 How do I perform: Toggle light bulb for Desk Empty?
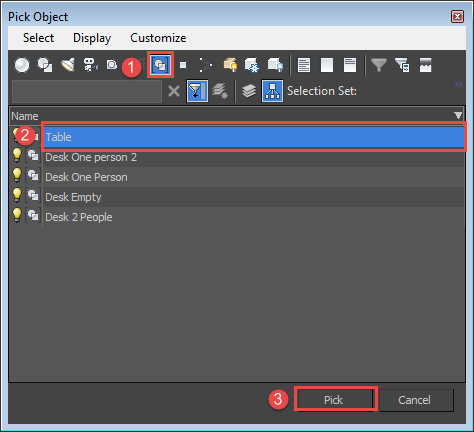[17, 195]
